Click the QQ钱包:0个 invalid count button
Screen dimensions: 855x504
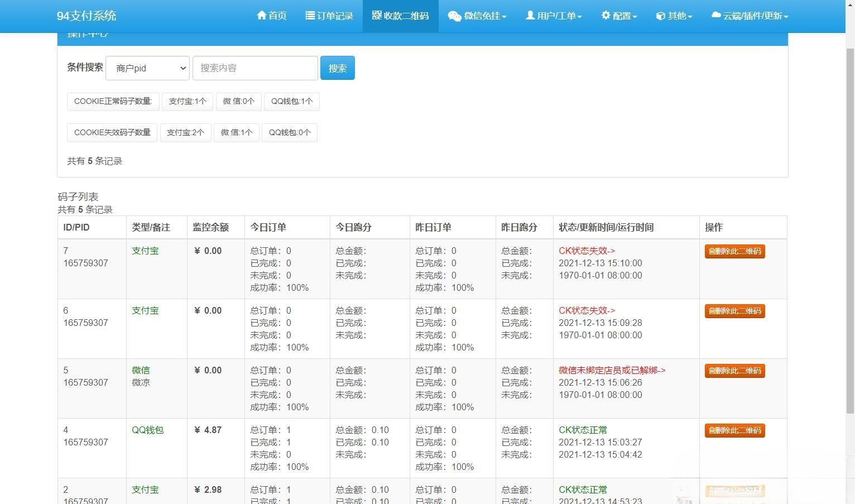point(290,133)
